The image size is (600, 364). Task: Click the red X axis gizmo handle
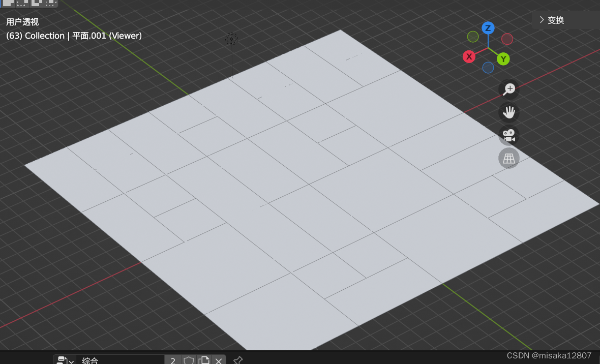coord(469,56)
